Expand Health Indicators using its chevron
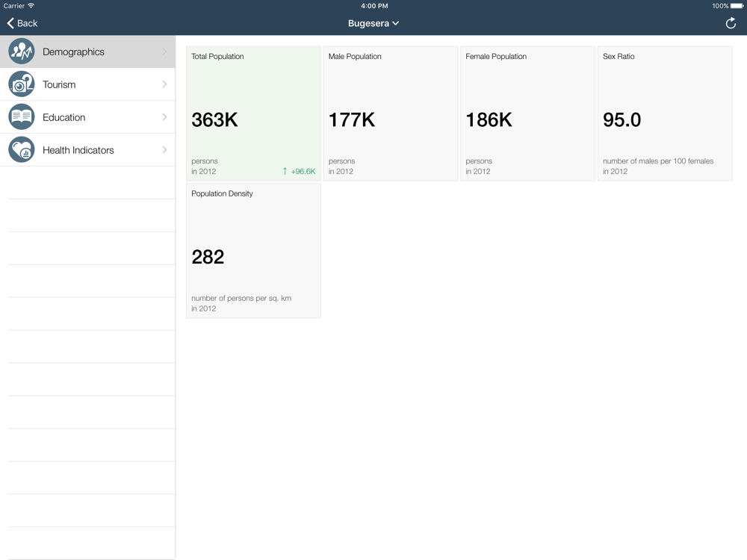The image size is (747, 560). click(164, 150)
